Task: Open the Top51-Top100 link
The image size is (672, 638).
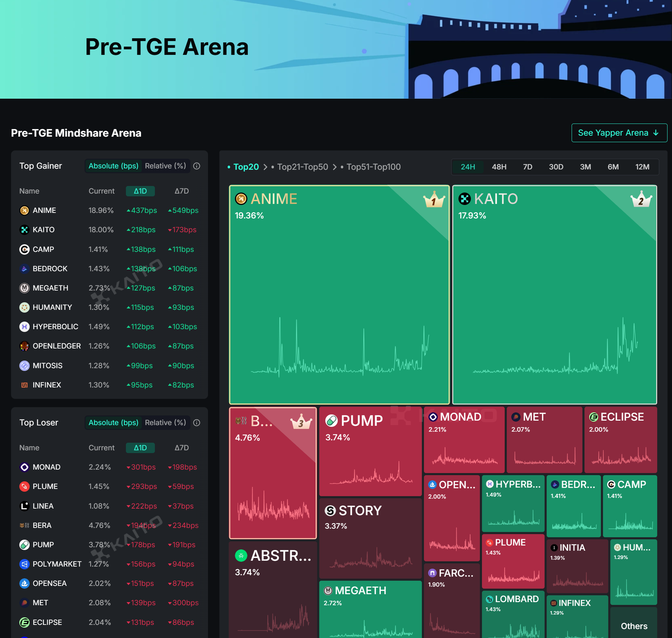Action: coord(373,167)
